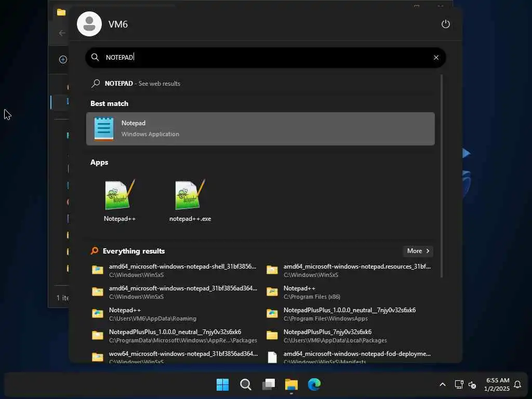532x399 pixels.
Task: Open amd64_microsoft-windows-notepad_31bf3856ad364 folder result
Action: pos(174,292)
